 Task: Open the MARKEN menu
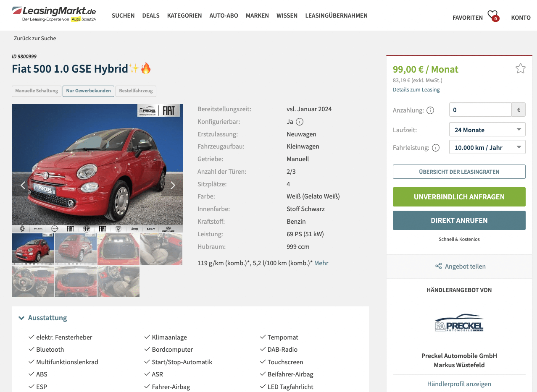(257, 16)
